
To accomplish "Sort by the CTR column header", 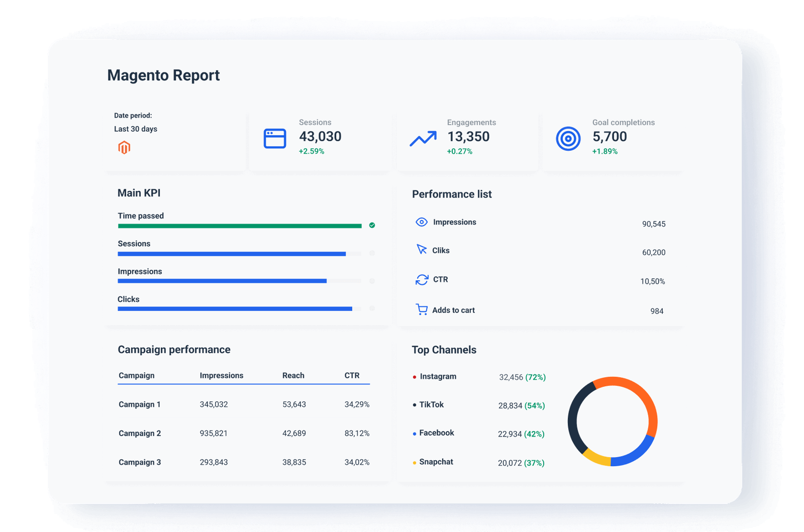I will coord(352,375).
